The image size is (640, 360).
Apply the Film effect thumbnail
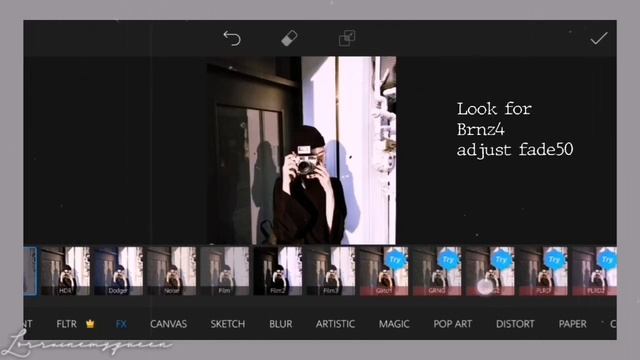(224, 271)
